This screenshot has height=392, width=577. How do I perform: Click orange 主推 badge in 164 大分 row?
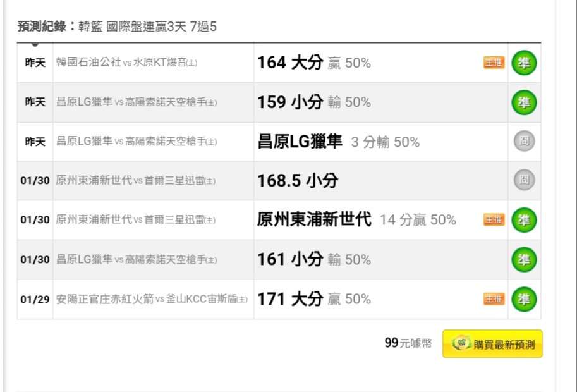point(494,63)
